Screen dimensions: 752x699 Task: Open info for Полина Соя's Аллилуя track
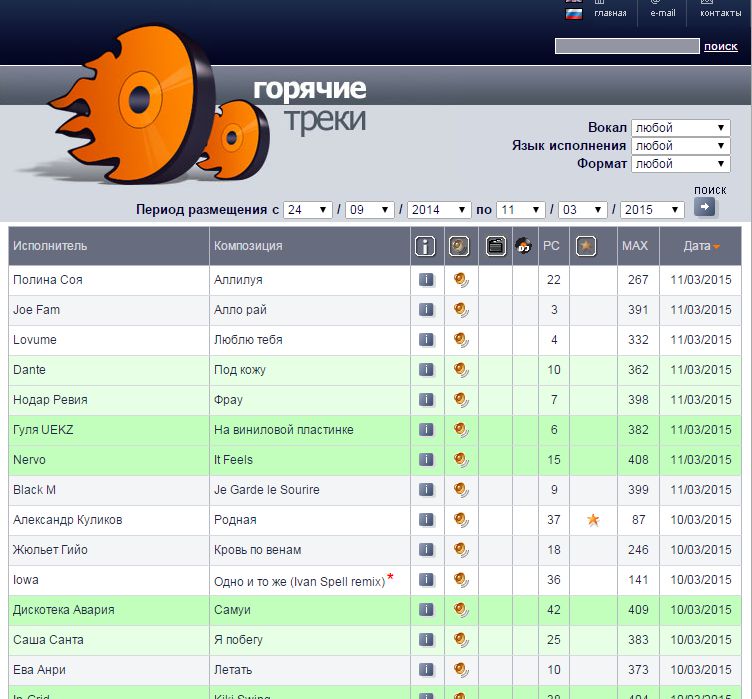coord(426,280)
